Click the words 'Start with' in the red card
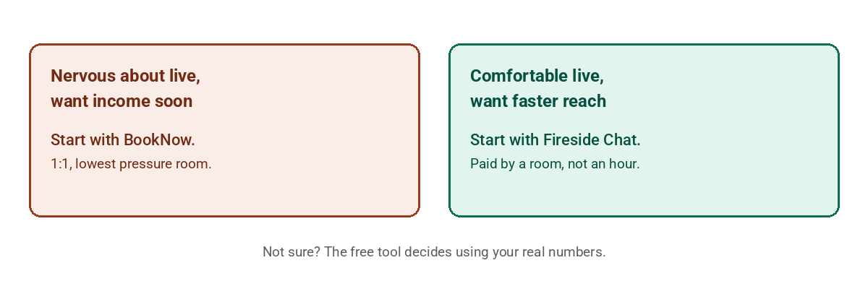This screenshot has height=289, width=868. coord(85,139)
